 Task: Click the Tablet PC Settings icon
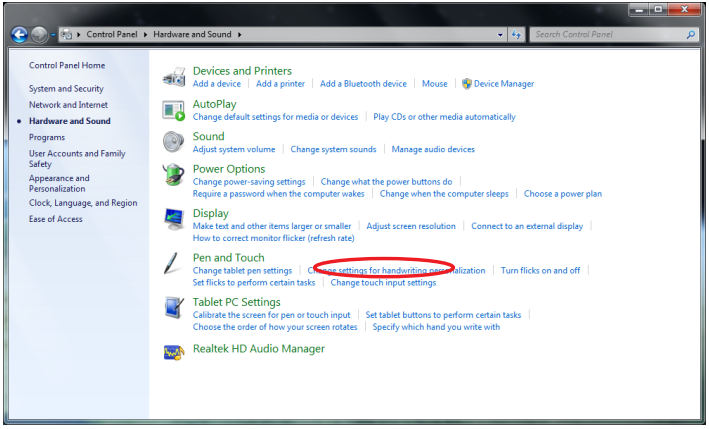click(174, 307)
